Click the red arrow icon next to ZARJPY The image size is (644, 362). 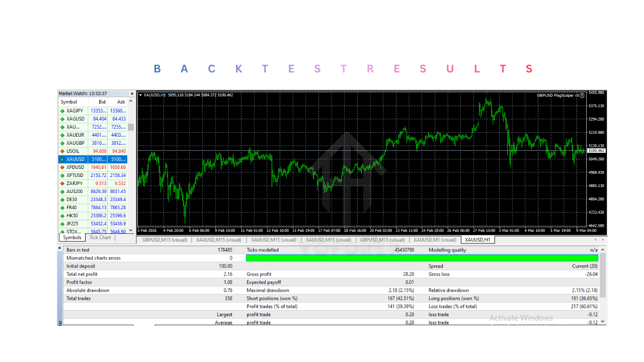tap(61, 183)
